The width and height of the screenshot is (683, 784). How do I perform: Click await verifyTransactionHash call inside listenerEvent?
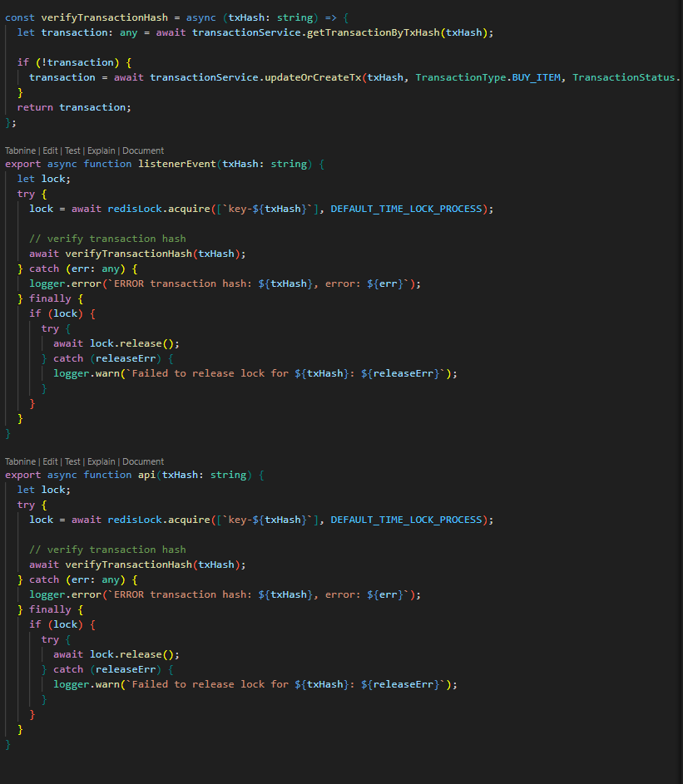(x=137, y=254)
